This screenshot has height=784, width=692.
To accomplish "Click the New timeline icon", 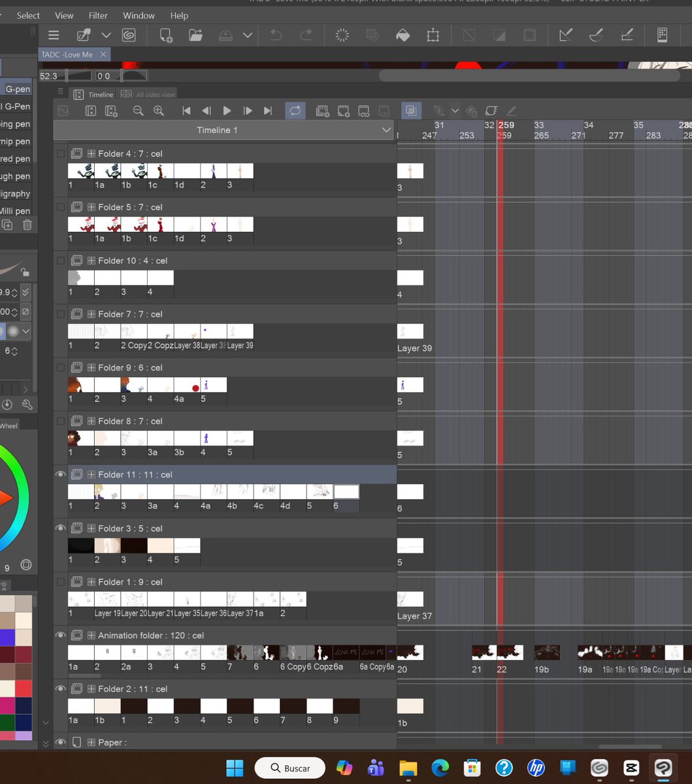I will 111,111.
